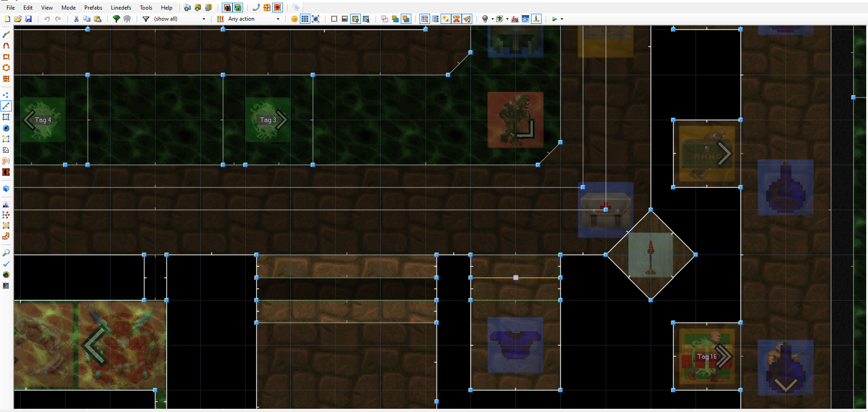Create a new map
Image resolution: width=868 pixels, height=412 pixels.
pyautogui.click(x=7, y=19)
